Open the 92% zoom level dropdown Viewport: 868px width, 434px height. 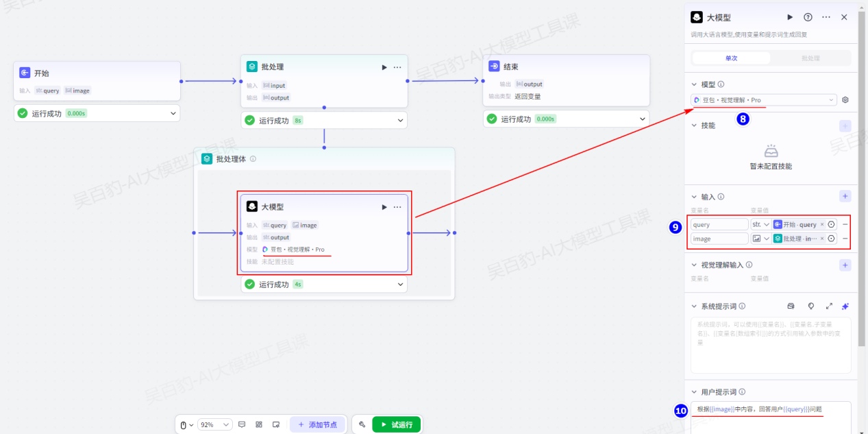coord(214,424)
